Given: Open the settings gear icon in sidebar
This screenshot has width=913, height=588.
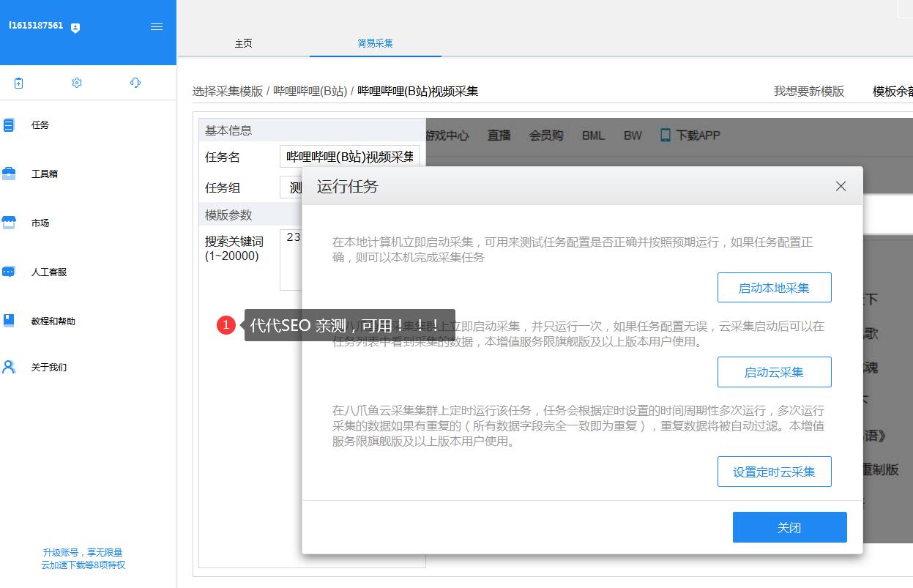Looking at the screenshot, I should pyautogui.click(x=77, y=83).
